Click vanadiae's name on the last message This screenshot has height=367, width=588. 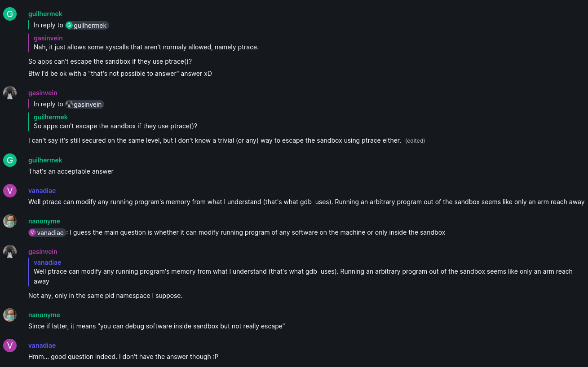click(42, 345)
